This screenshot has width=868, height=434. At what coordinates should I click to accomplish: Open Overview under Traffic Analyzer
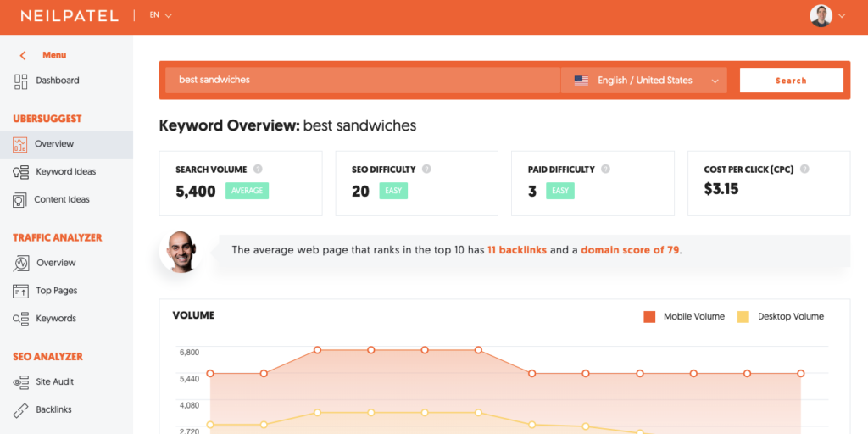[x=56, y=263]
